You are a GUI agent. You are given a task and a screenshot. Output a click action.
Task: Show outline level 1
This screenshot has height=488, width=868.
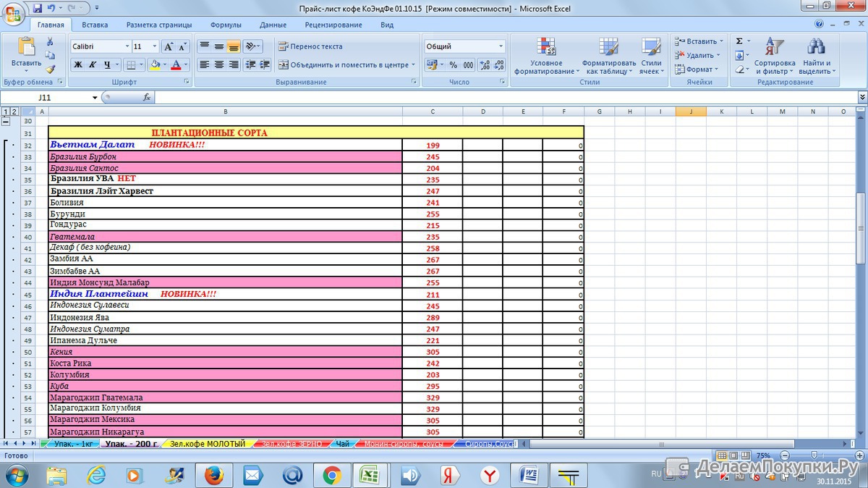[x=6, y=112]
